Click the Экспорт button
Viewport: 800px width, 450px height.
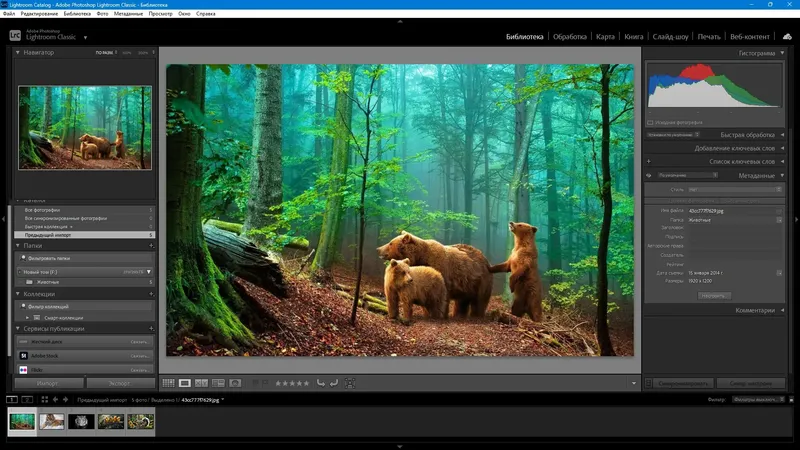[120, 383]
